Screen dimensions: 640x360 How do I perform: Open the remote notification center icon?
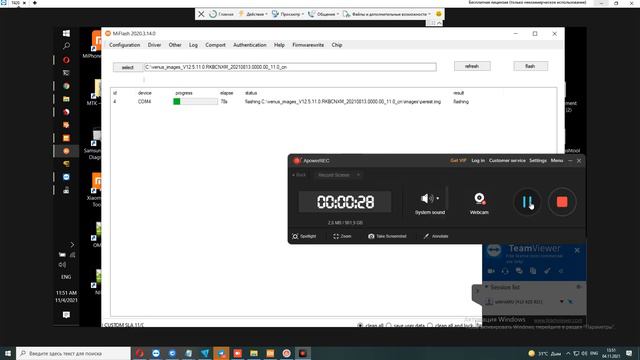66,315
